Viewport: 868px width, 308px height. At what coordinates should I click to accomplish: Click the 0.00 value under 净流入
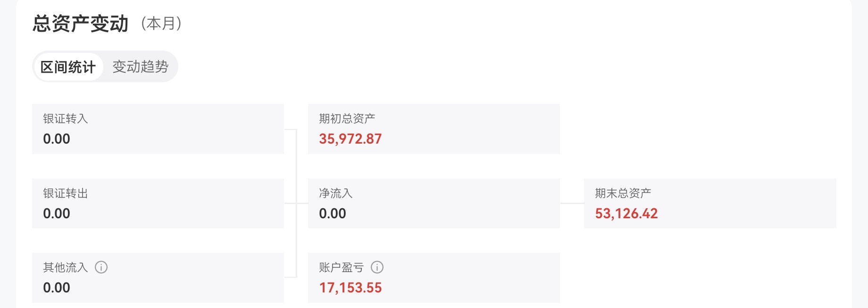click(333, 214)
